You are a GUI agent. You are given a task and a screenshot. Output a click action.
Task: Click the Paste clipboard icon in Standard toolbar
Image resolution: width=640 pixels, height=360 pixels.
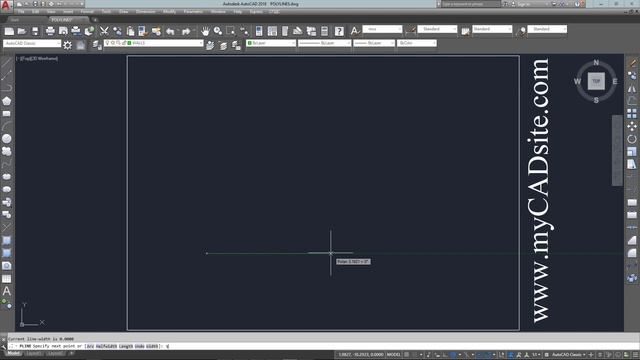(x=131, y=31)
